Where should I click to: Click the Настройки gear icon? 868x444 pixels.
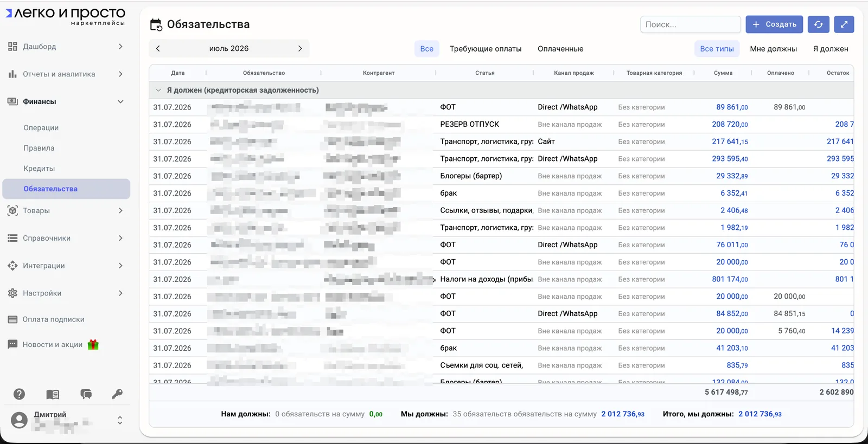[x=12, y=293]
